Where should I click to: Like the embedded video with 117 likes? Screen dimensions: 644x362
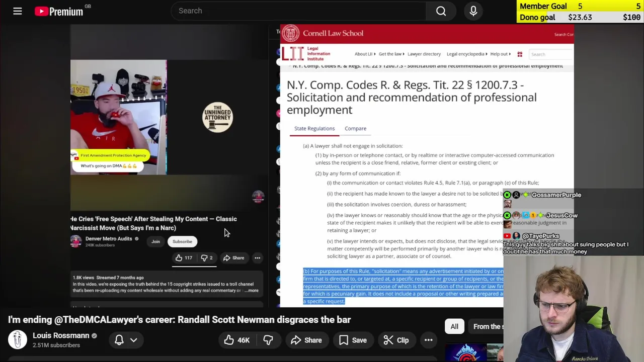(x=183, y=258)
